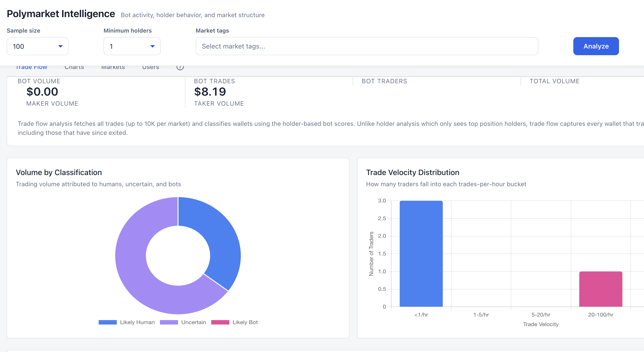This screenshot has height=352, width=644.
Task: Switch to the Users tab
Action: [150, 68]
